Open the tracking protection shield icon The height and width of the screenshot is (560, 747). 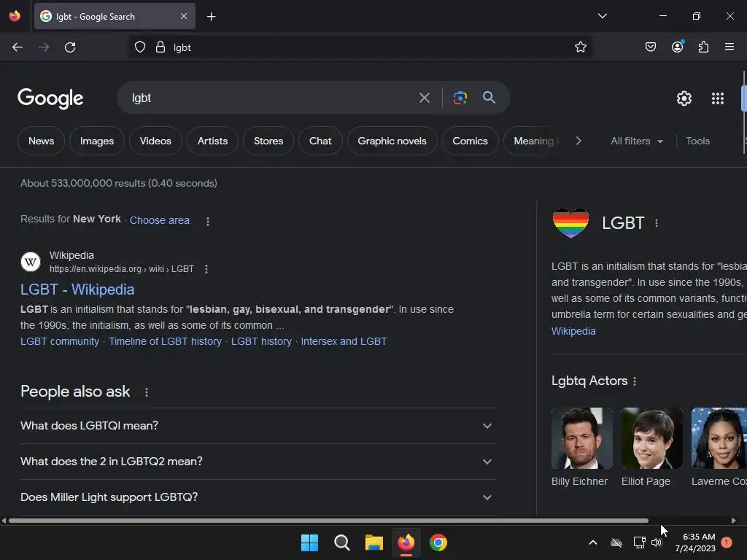point(139,47)
